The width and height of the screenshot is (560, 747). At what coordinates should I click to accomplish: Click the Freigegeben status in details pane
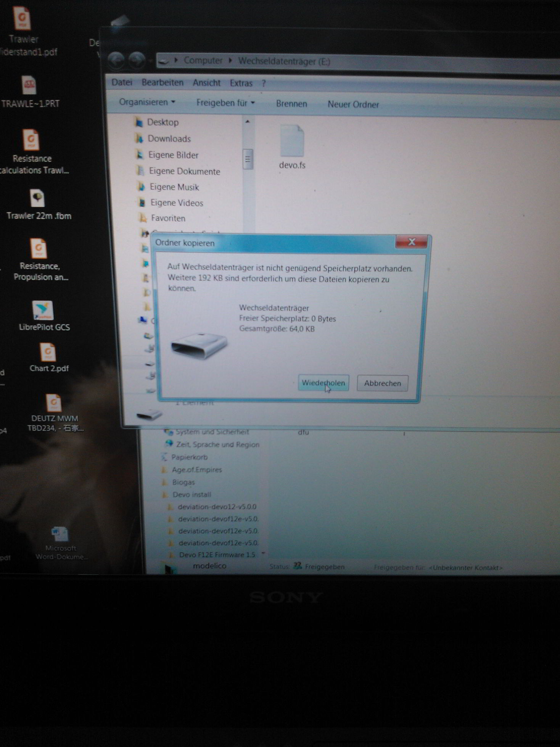[x=324, y=567]
